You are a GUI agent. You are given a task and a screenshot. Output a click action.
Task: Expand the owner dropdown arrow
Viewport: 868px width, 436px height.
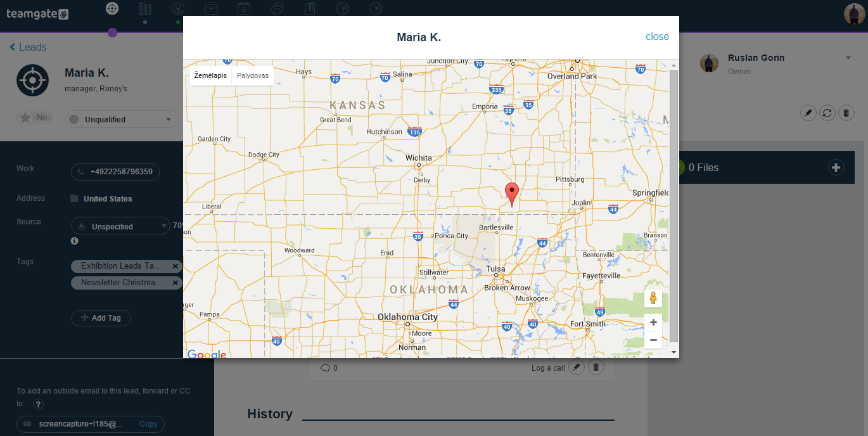click(x=848, y=58)
